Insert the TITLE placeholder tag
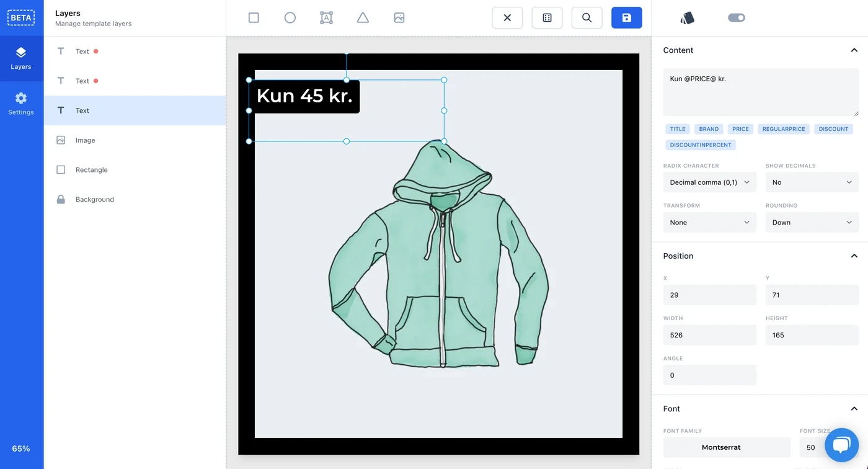Image resolution: width=868 pixels, height=469 pixels. click(x=678, y=129)
